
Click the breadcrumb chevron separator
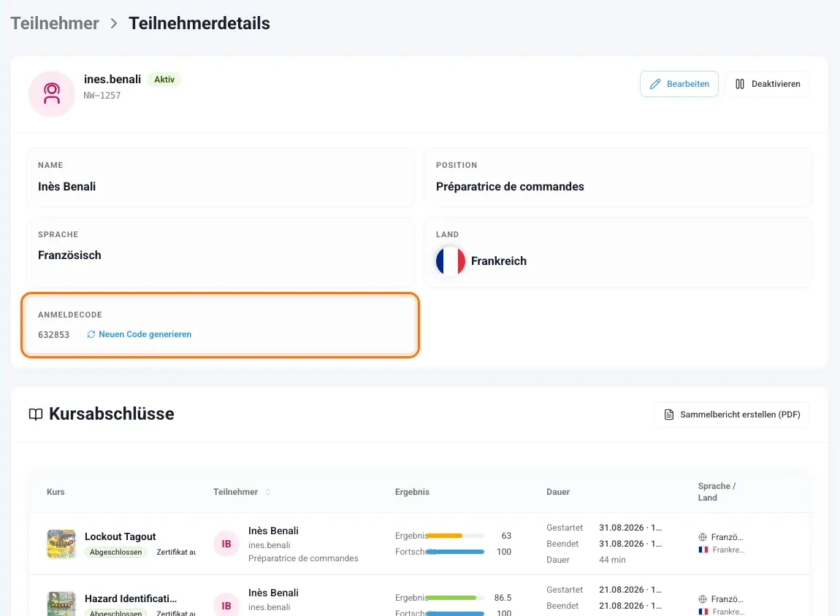tap(113, 23)
